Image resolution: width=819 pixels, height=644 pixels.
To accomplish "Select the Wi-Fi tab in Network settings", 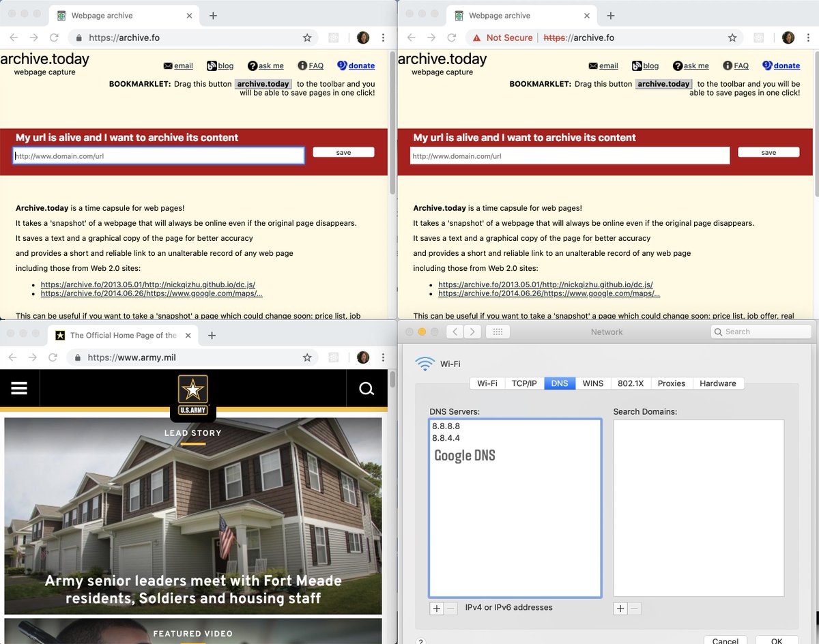I will [487, 383].
